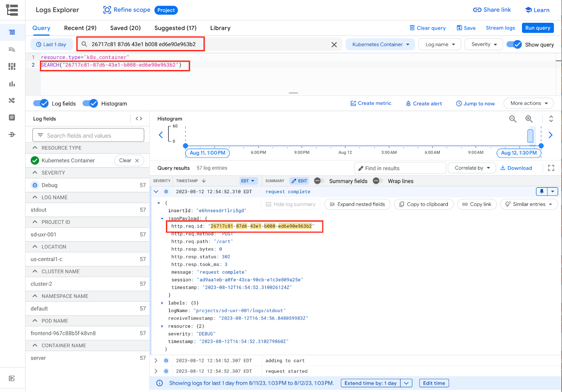
Task: Click the info icon in the bottom banner
Action: tap(159, 383)
